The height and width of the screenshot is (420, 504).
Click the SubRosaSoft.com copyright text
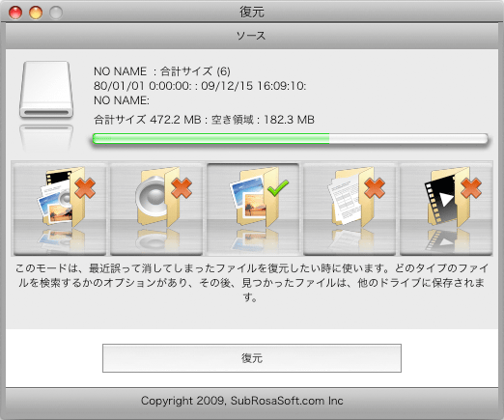click(242, 401)
